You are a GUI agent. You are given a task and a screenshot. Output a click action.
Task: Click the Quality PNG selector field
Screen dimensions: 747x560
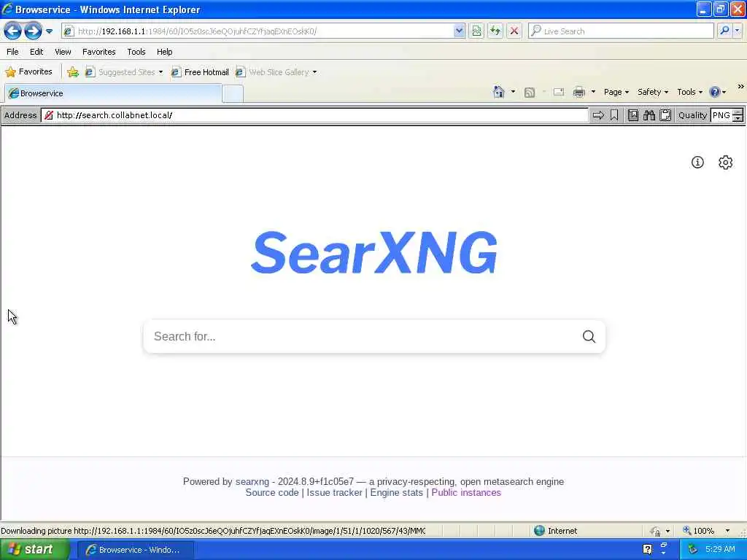click(721, 115)
